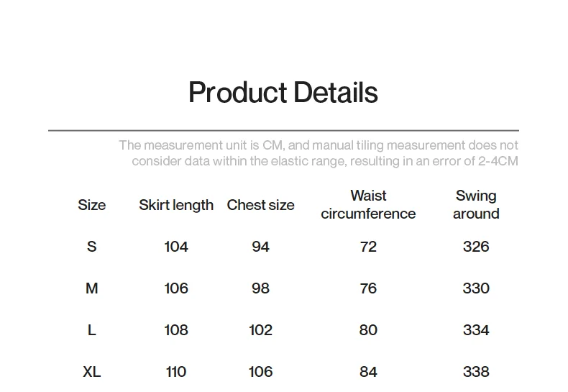Click the Chest size column header
This screenshot has height=392, width=568.
[x=260, y=205]
